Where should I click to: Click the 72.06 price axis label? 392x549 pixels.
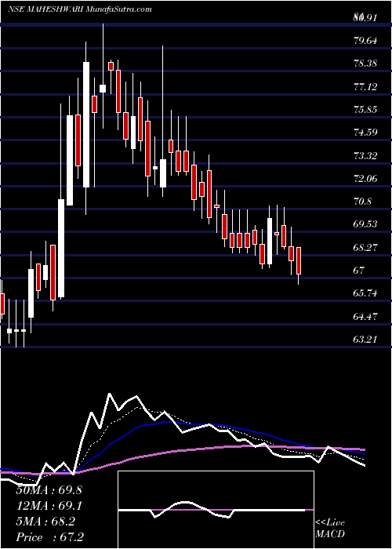pyautogui.click(x=365, y=179)
